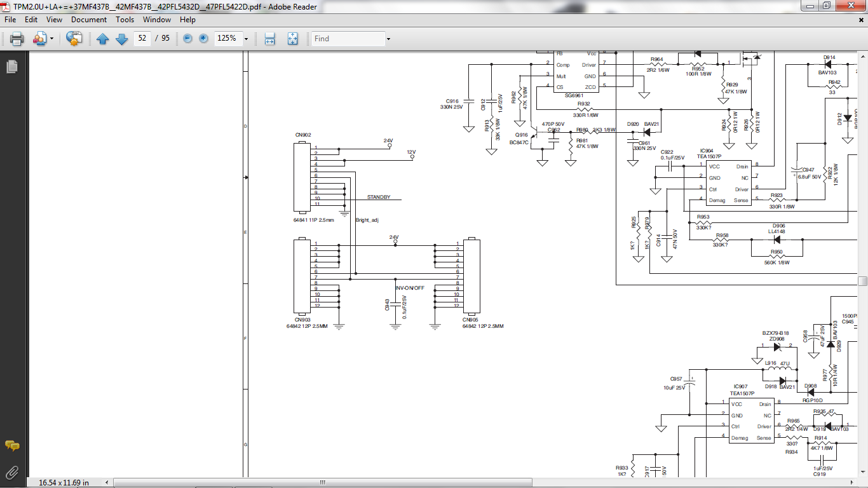Open the Collaborate dropdown arrow
Image resolution: width=868 pixels, height=488 pixels.
click(51, 39)
